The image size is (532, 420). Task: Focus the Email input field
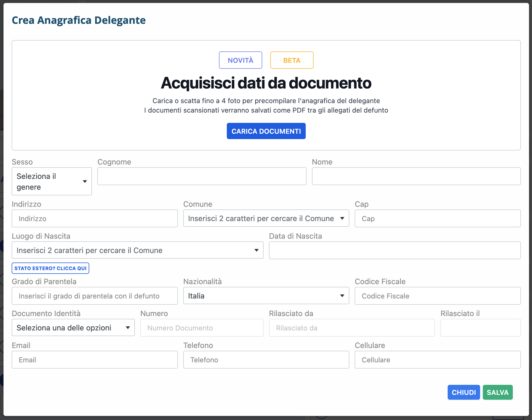95,360
